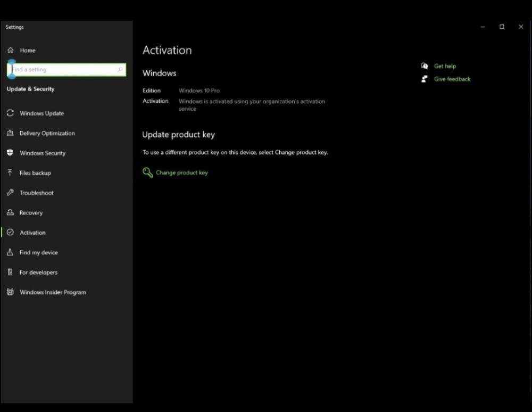The image size is (532, 412).
Task: Click the Change product key link
Action: click(x=181, y=172)
